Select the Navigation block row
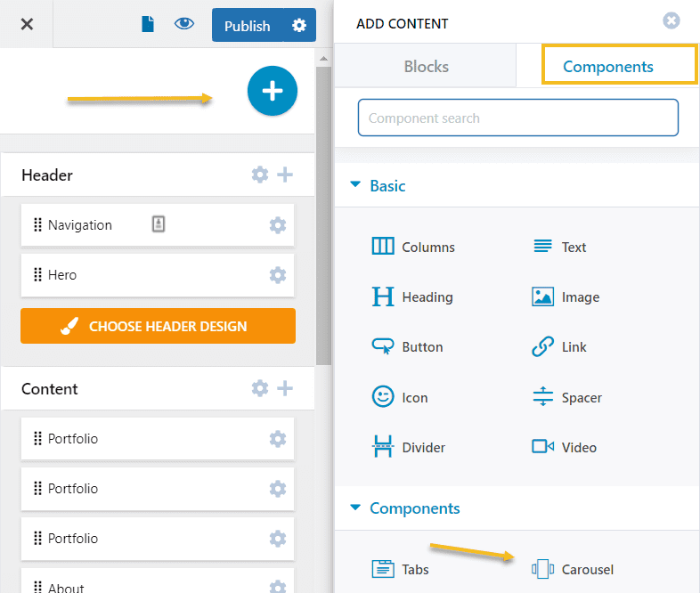This screenshot has height=593, width=700. click(x=158, y=225)
